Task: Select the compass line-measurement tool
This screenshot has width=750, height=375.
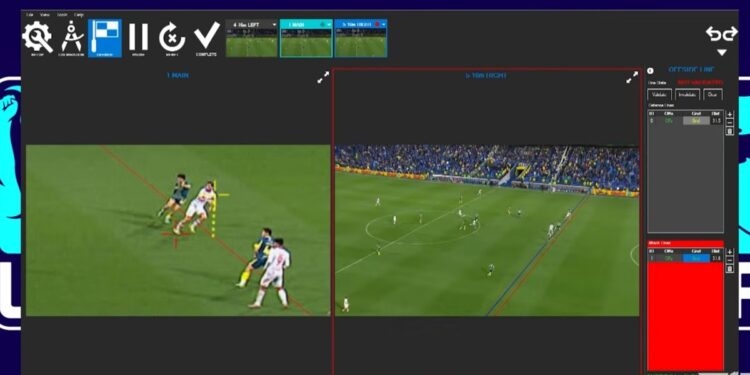Action: coord(72,37)
